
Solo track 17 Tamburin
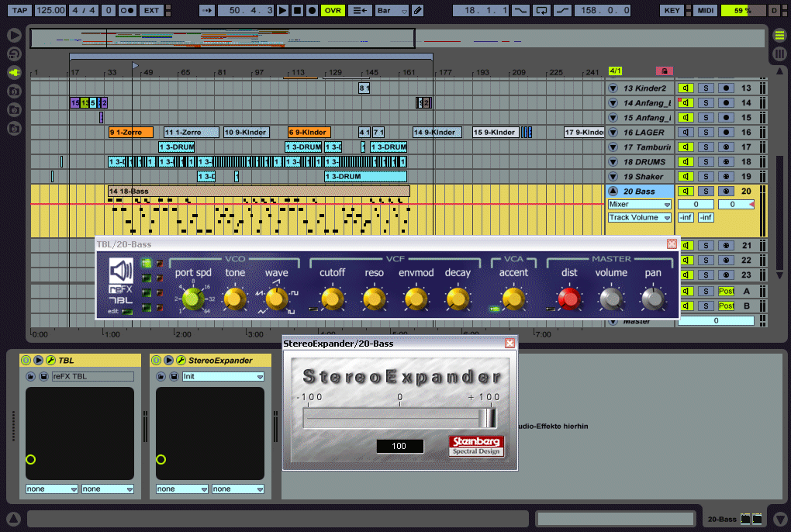click(706, 147)
